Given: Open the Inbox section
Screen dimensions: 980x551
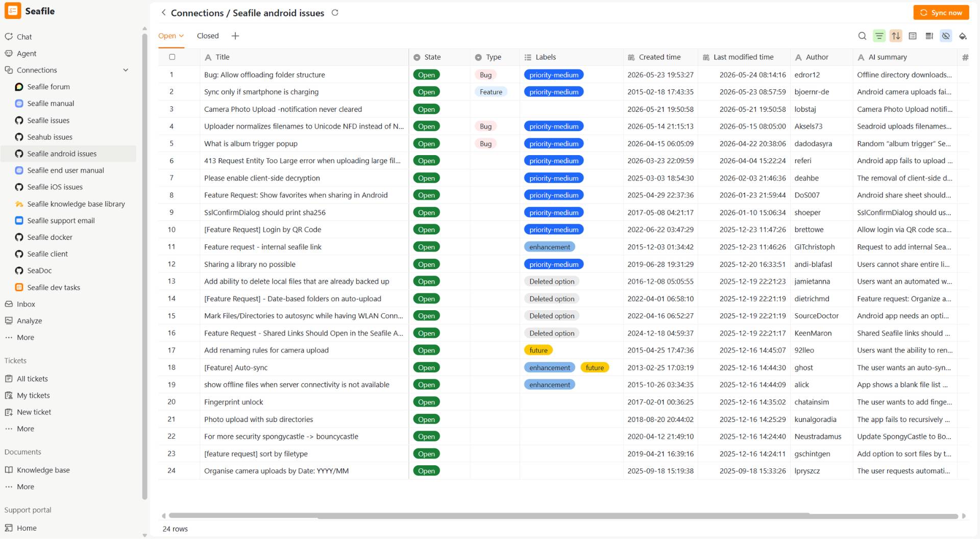Looking at the screenshot, I should click(26, 304).
